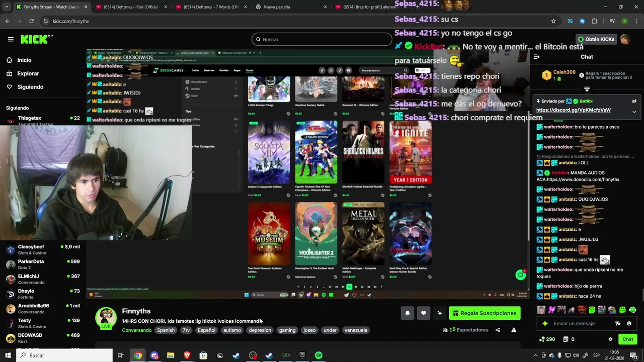Viewport: 644px width, 362px height.
Task: Switch to Deftones – 7 Words tab
Action: pyautogui.click(x=210, y=7)
